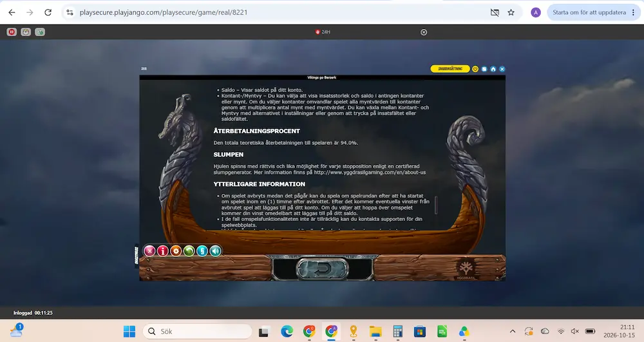Click the sync status tray icon

coord(529,331)
